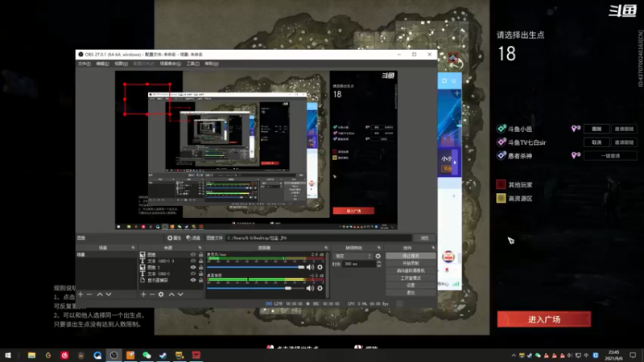Move the scene down in the Scenes list
The image size is (644, 362).
click(x=109, y=294)
